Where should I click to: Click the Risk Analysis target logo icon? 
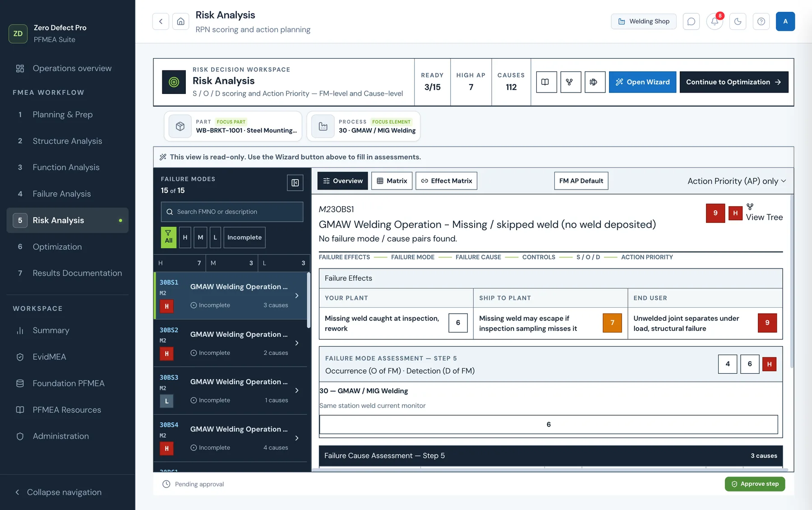[174, 82]
